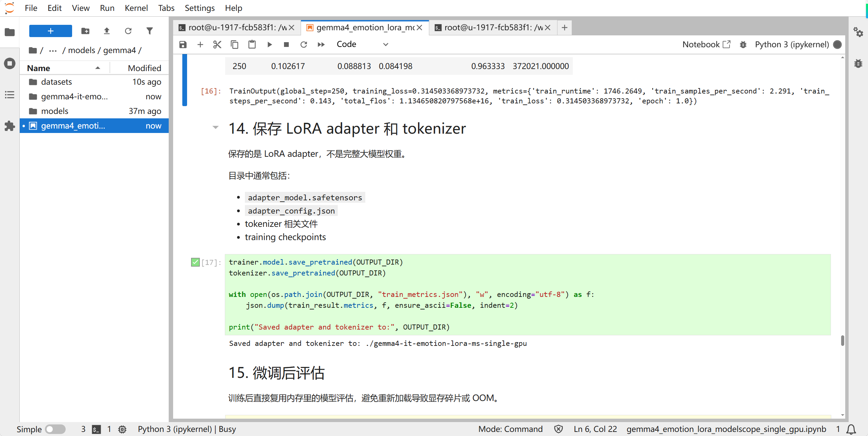Open the Tabs menu
The width and height of the screenshot is (868, 436).
click(166, 8)
